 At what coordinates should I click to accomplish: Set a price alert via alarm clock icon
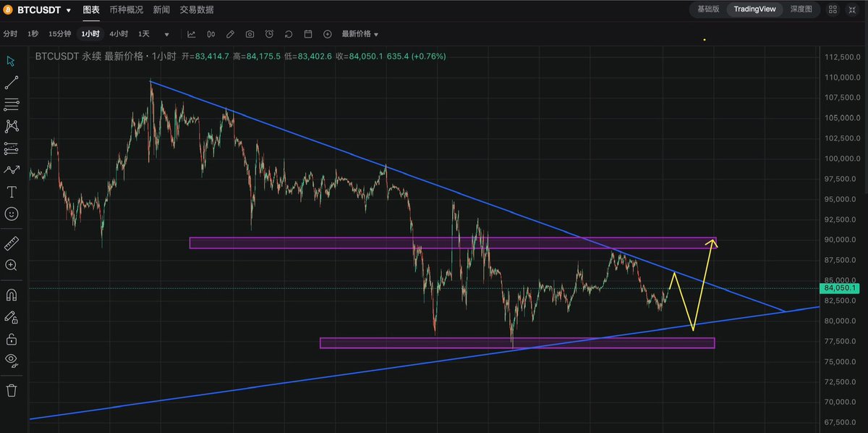tap(269, 34)
